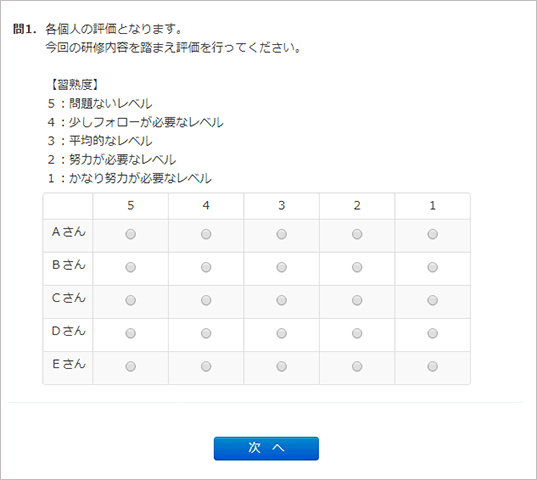Select rating 5 for Cさん

click(130, 300)
